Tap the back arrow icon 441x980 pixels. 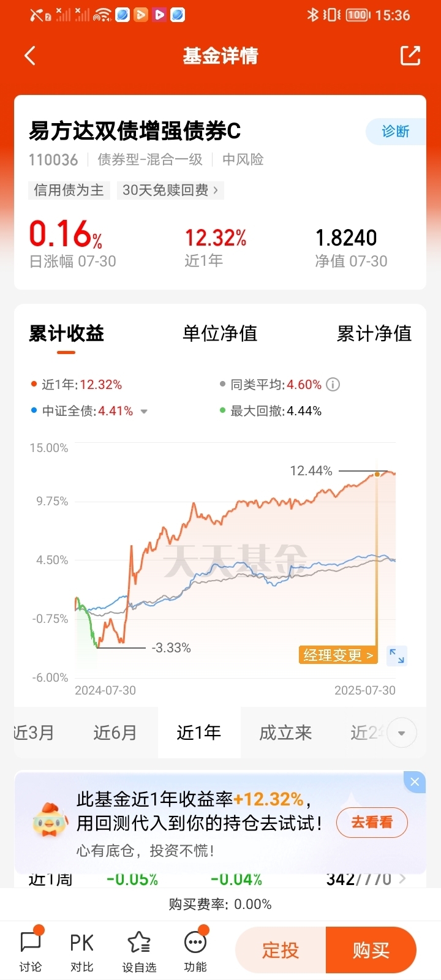(x=29, y=56)
